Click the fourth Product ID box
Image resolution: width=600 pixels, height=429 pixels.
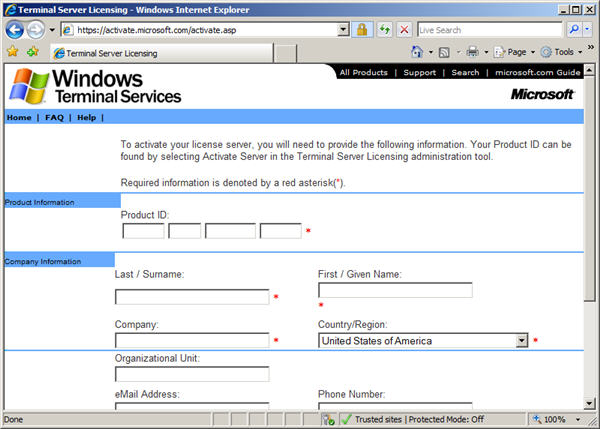coord(280,231)
